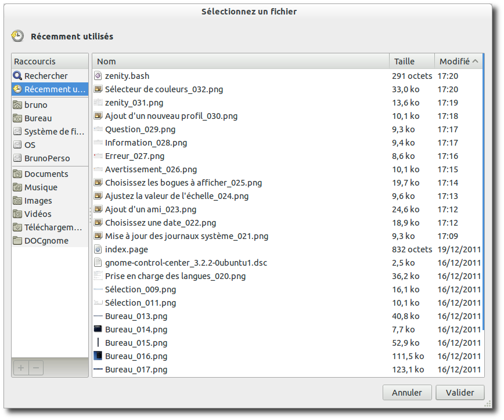Open the Documents shortcut
The width and height of the screenshot is (504, 420).
[x=46, y=174]
